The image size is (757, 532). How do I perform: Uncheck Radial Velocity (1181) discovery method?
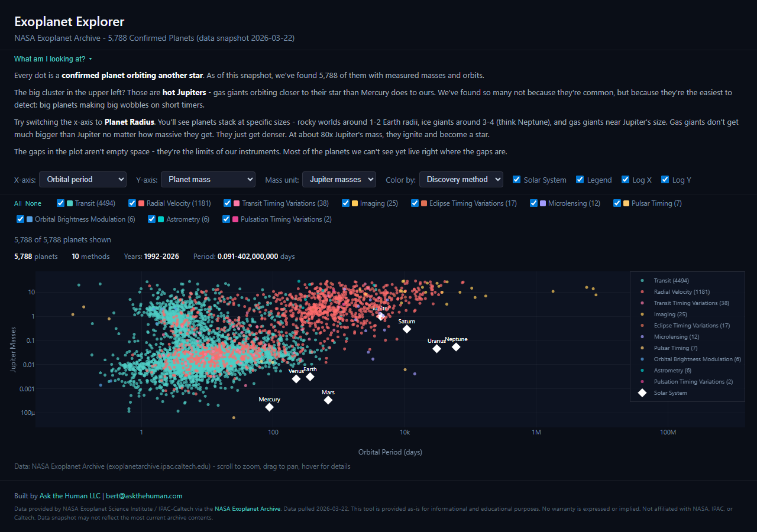tap(131, 203)
